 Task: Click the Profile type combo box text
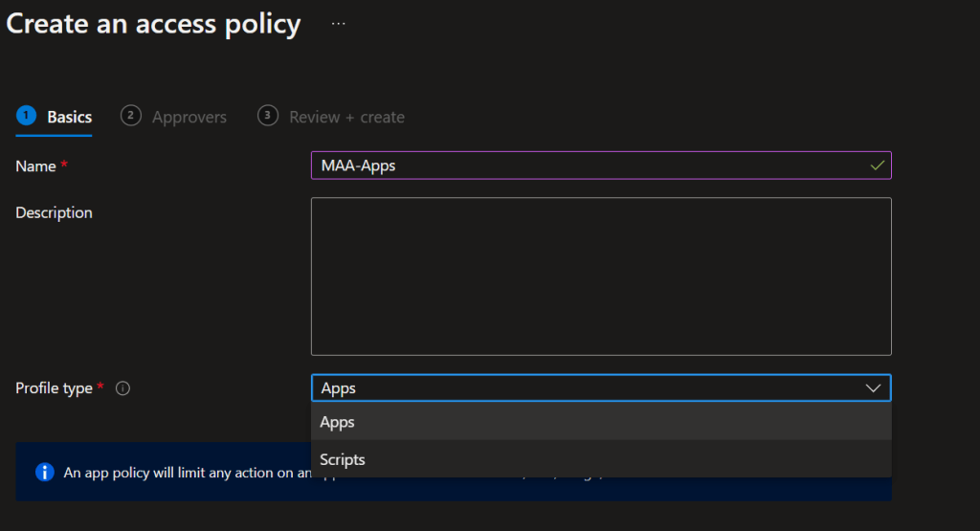click(x=339, y=388)
